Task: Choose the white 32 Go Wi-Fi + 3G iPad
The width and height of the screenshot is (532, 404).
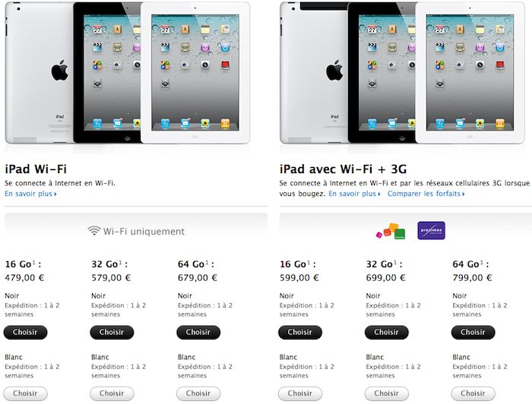Action: [387, 393]
